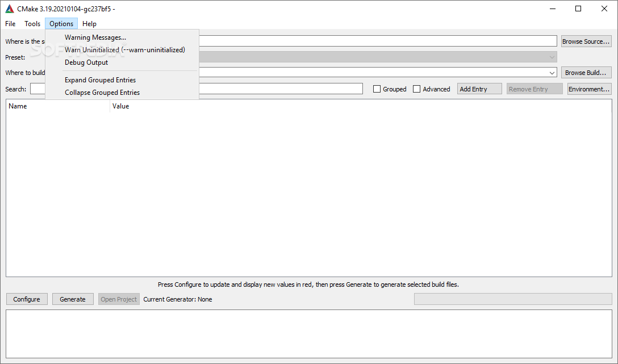The height and width of the screenshot is (364, 618).
Task: Focus the source code path field
Action: [378, 41]
